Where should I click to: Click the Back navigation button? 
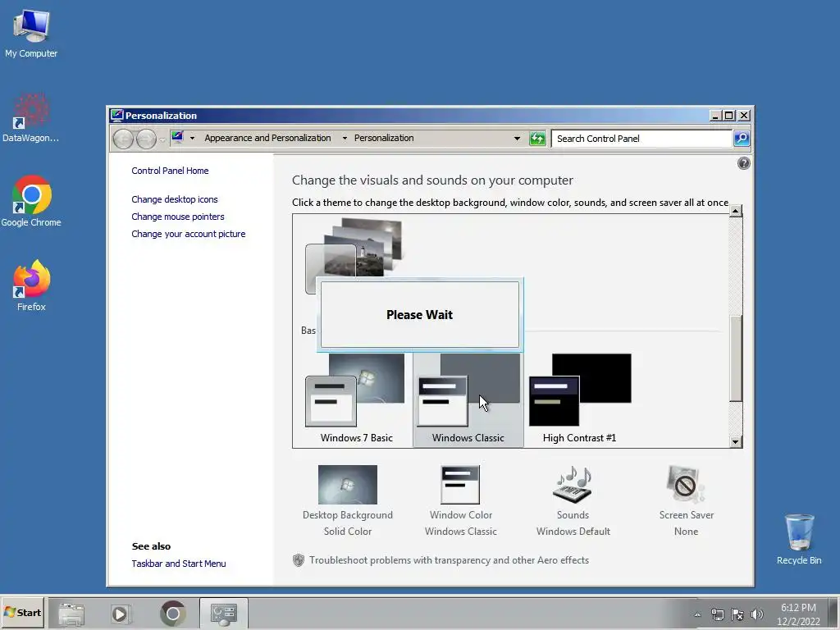123,139
